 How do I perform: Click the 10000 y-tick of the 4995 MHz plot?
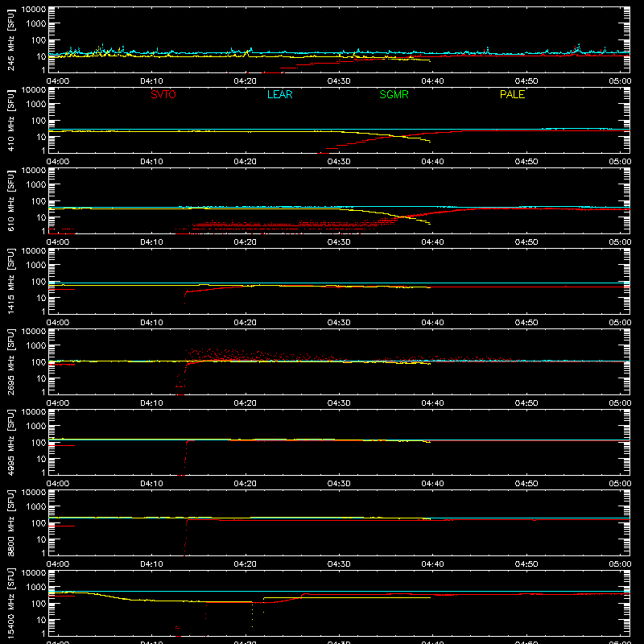coord(34,412)
